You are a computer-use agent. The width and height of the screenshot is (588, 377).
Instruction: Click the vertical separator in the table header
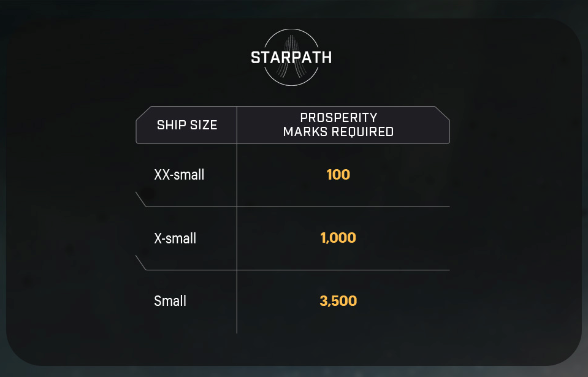point(237,125)
